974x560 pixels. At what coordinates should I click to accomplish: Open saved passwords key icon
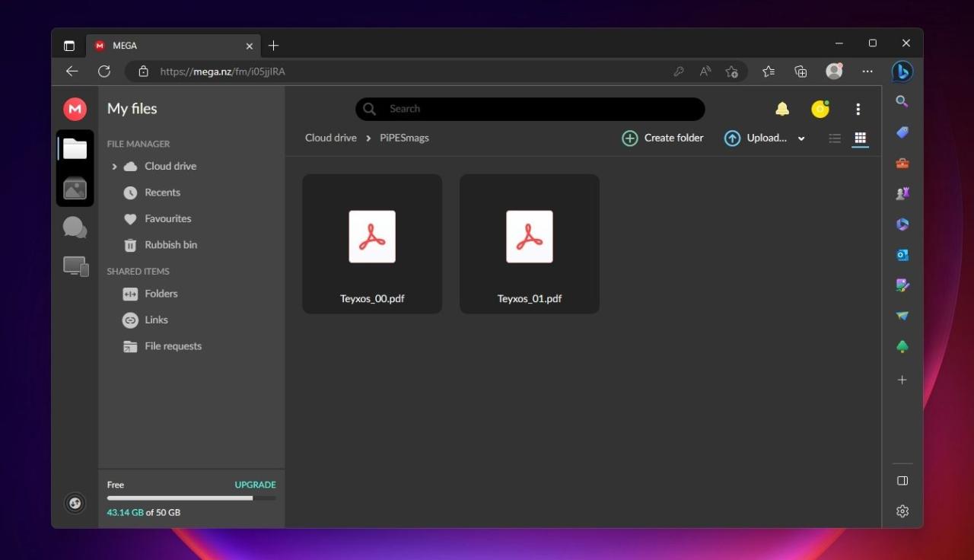tap(679, 72)
